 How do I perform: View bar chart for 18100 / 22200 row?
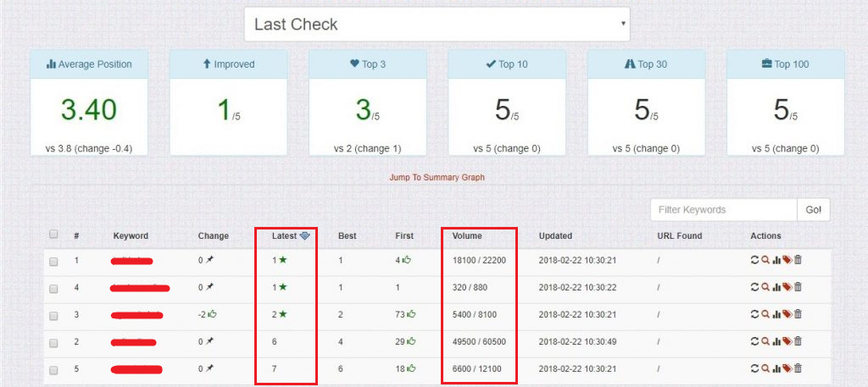click(x=776, y=260)
